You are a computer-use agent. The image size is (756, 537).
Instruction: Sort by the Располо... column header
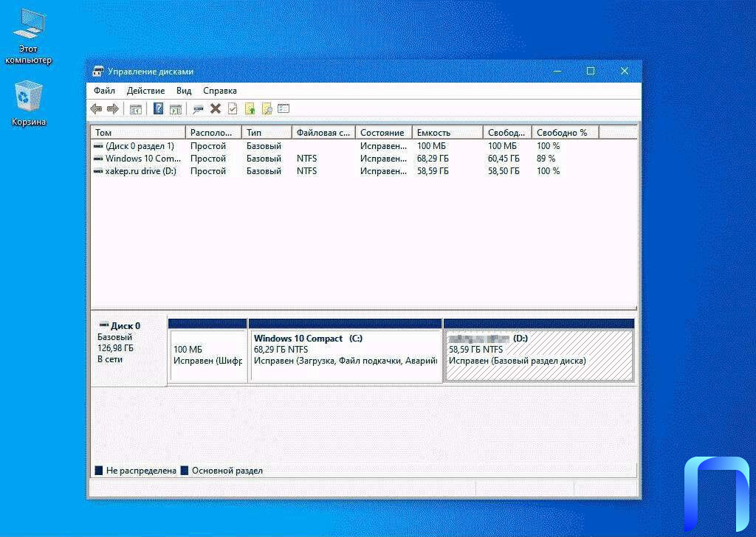point(213,133)
